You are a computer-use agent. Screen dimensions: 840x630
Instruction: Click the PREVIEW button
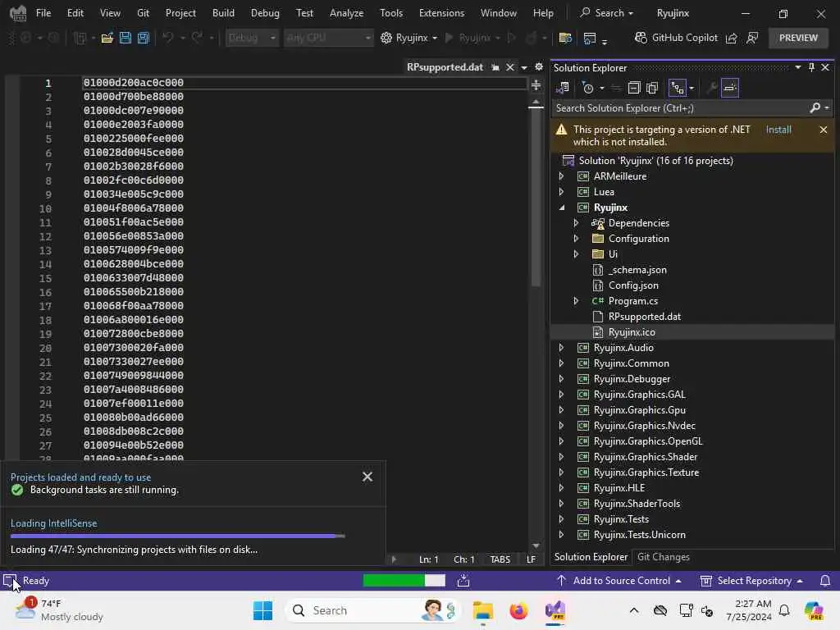pos(798,38)
